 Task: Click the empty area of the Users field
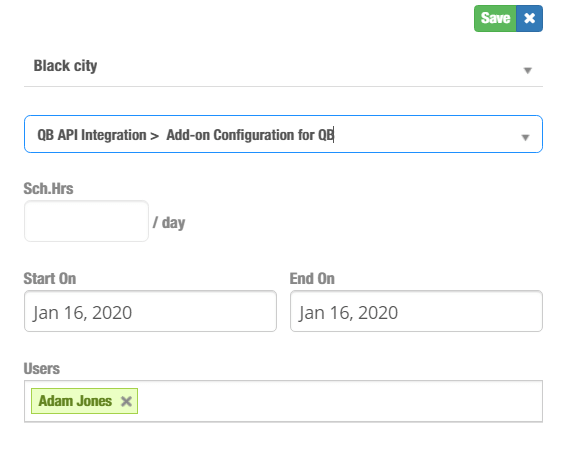coord(338,401)
